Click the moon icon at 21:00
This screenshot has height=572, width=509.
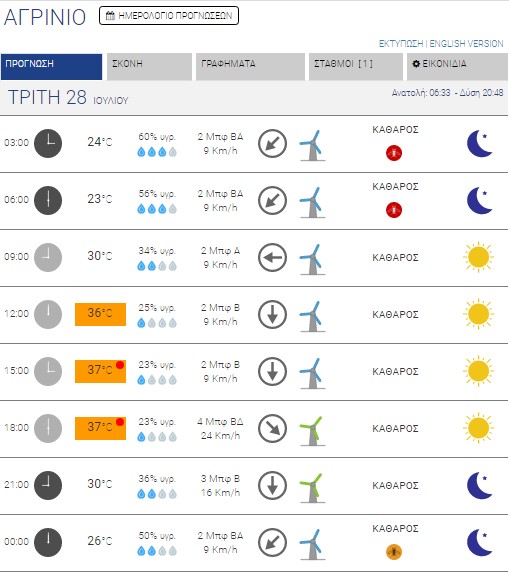(x=480, y=486)
